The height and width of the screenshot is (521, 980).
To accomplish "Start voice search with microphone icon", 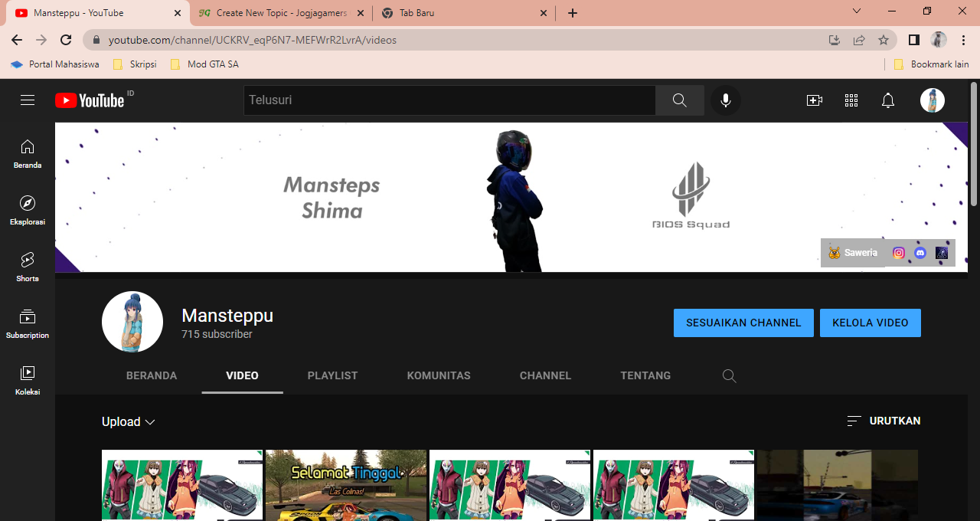I will [726, 100].
